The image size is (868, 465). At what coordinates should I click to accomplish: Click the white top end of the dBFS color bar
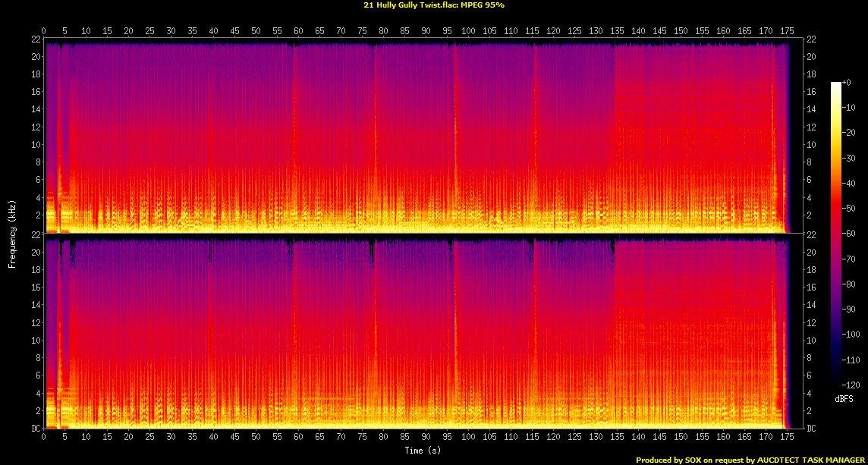pyautogui.click(x=835, y=84)
